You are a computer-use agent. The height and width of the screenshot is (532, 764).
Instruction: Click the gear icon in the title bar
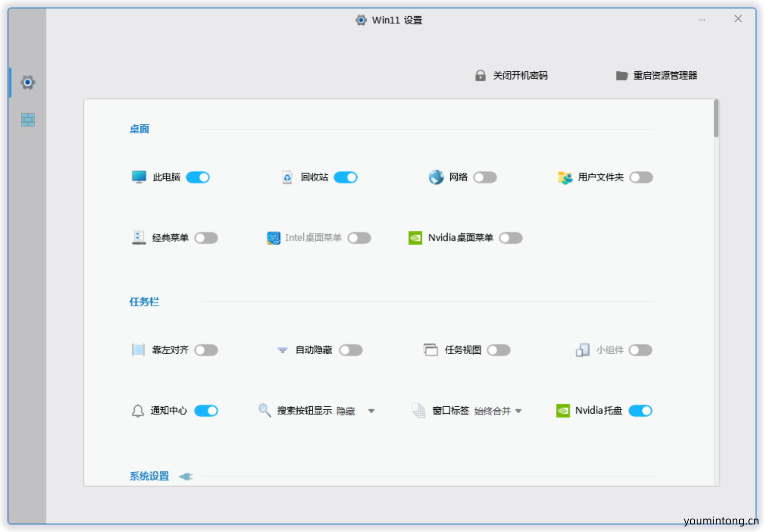tap(361, 20)
